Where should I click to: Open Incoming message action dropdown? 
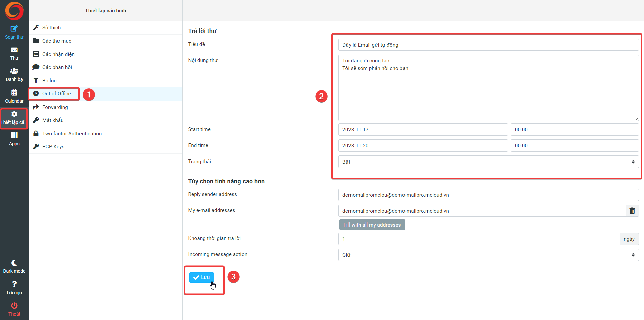[488, 255]
